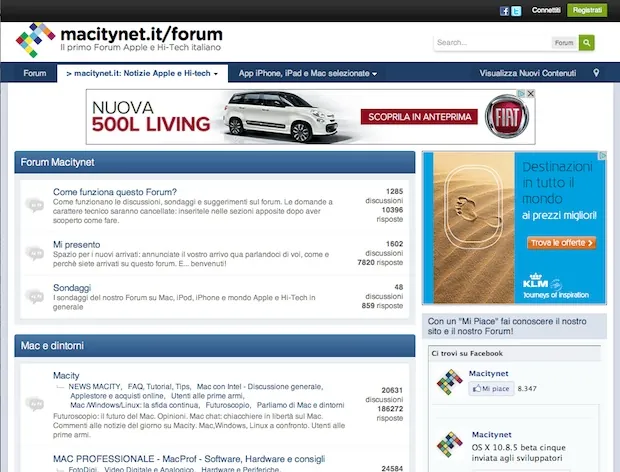Open the Macity forum link
Viewport: 620px width, 472px height.
coord(66,376)
